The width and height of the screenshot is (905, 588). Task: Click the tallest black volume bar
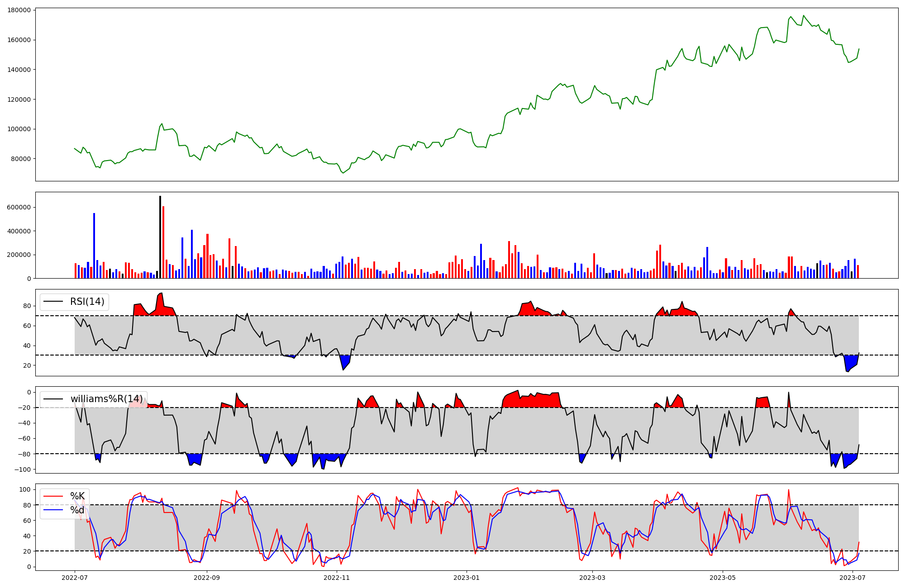coord(160,237)
